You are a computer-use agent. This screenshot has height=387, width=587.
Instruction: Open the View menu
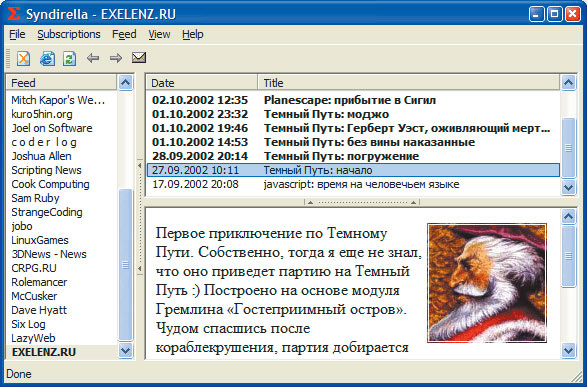coord(159,34)
